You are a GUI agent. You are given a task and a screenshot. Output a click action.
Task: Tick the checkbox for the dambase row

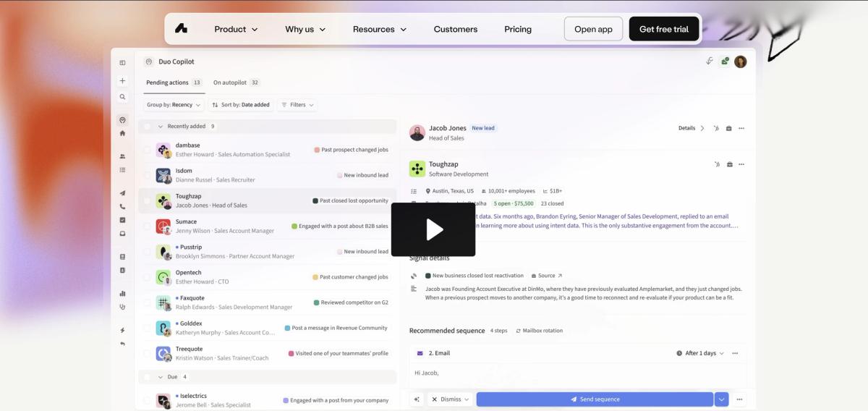[x=148, y=150]
